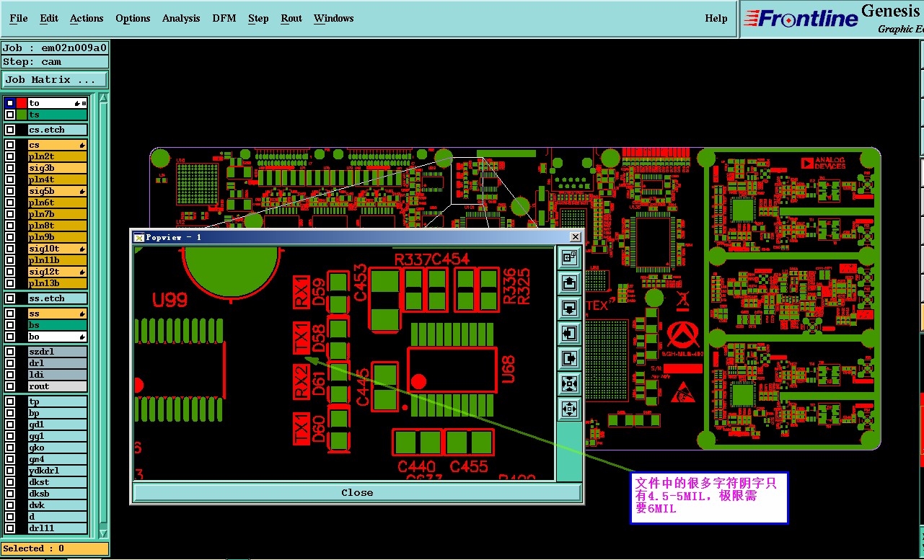Click the red color swatch of to layer
This screenshot has height=560, width=924.
point(22,103)
